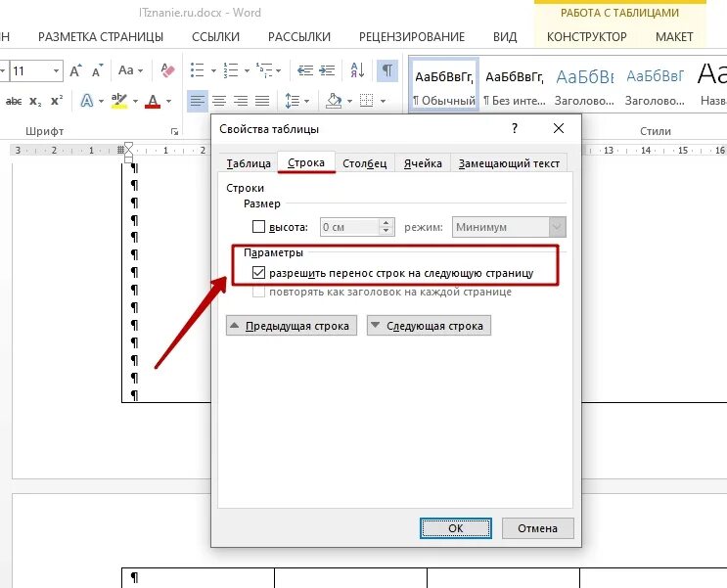Viewport: 727px width, 588px height.
Task: Open line spacing options
Action: 292,101
